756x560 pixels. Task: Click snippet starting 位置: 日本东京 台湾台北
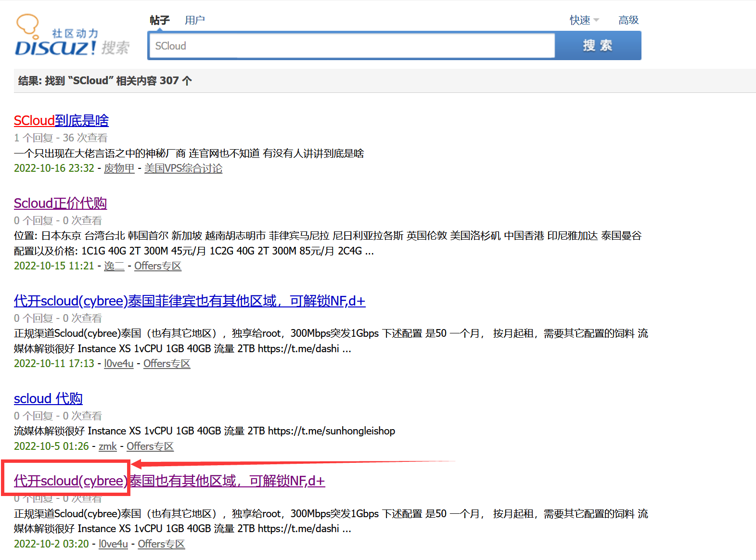328,243
